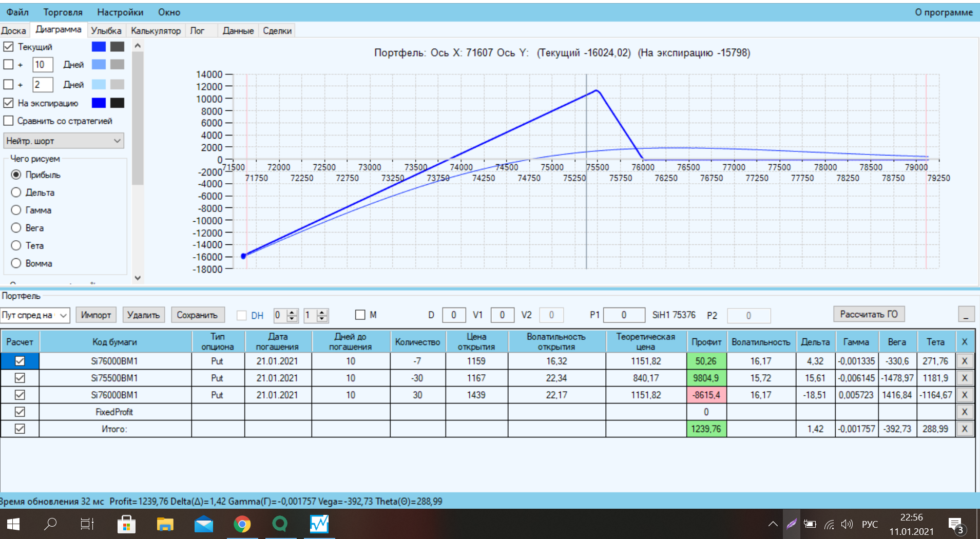Screen dimensions: 980x539
Task: Open the Окно menu
Action: coord(169,12)
